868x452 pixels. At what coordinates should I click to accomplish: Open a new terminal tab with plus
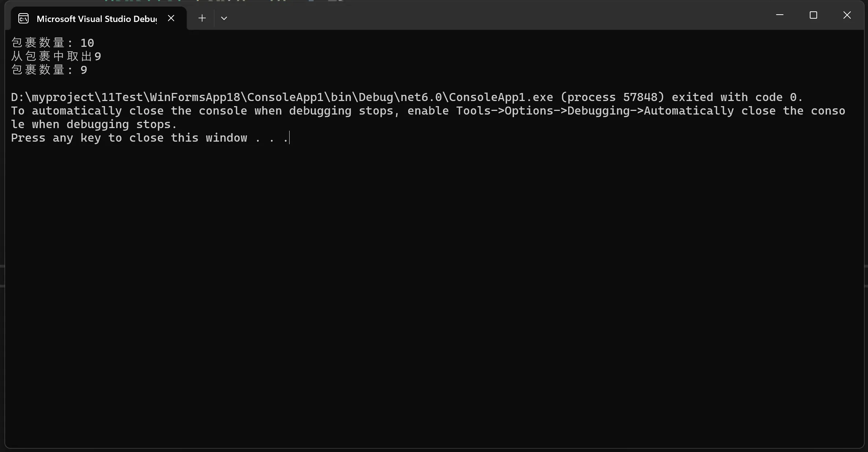(202, 18)
